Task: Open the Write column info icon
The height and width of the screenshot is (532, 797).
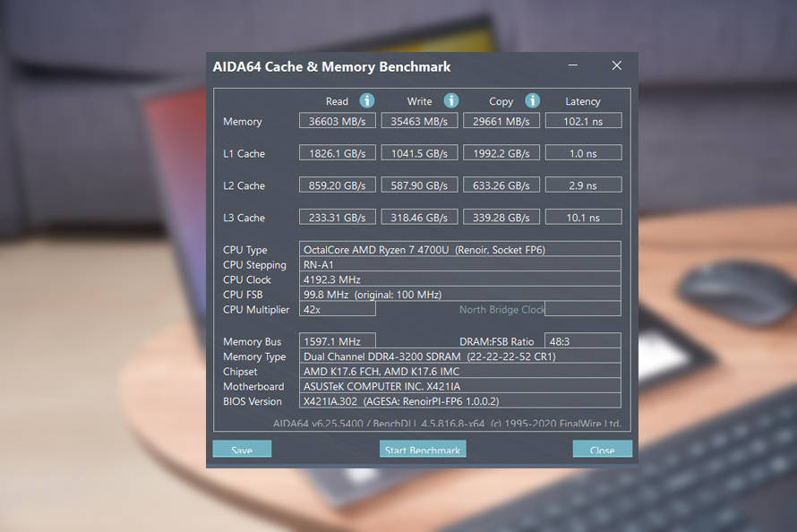Action: (450, 100)
